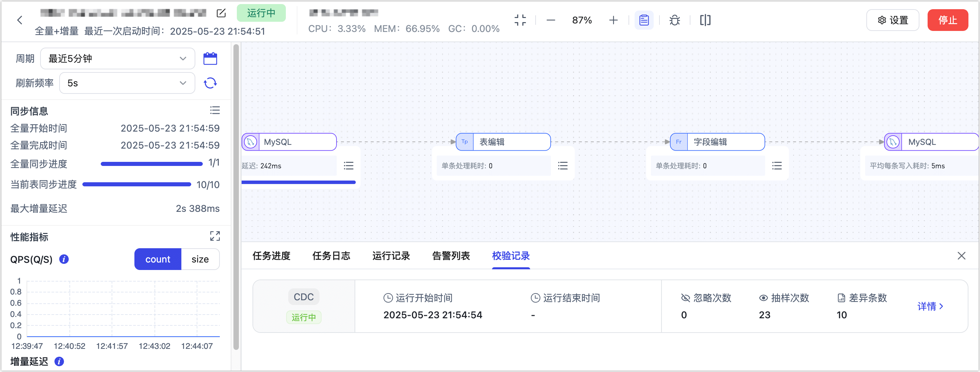Screen dimensions: 980x372
Task: Click the 全量同步进度 progress bar
Action: tap(151, 164)
